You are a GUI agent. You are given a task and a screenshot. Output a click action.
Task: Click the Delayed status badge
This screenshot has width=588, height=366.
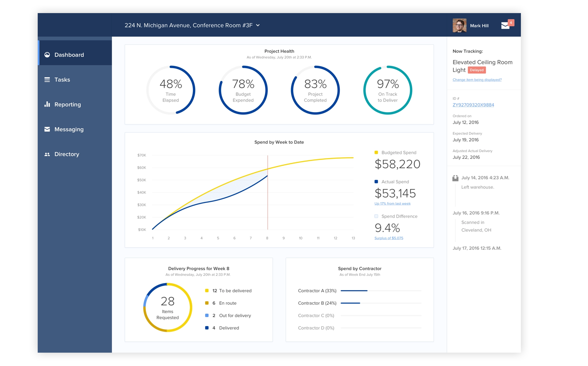(x=477, y=70)
